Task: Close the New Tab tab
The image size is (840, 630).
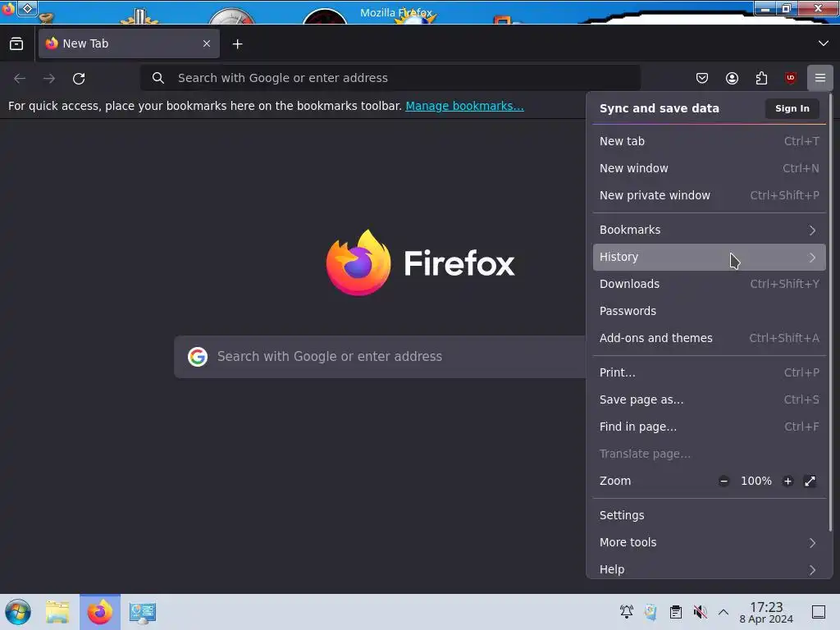Action: pyautogui.click(x=207, y=44)
